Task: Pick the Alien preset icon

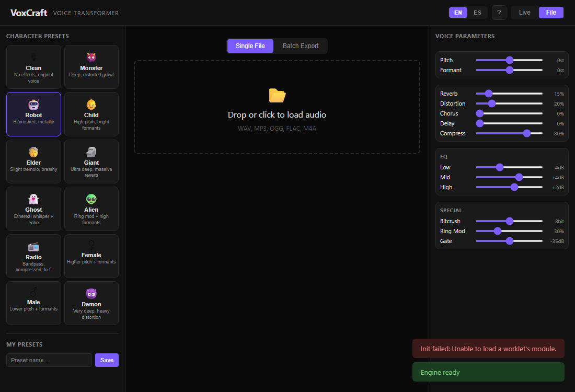Action: (x=91, y=199)
